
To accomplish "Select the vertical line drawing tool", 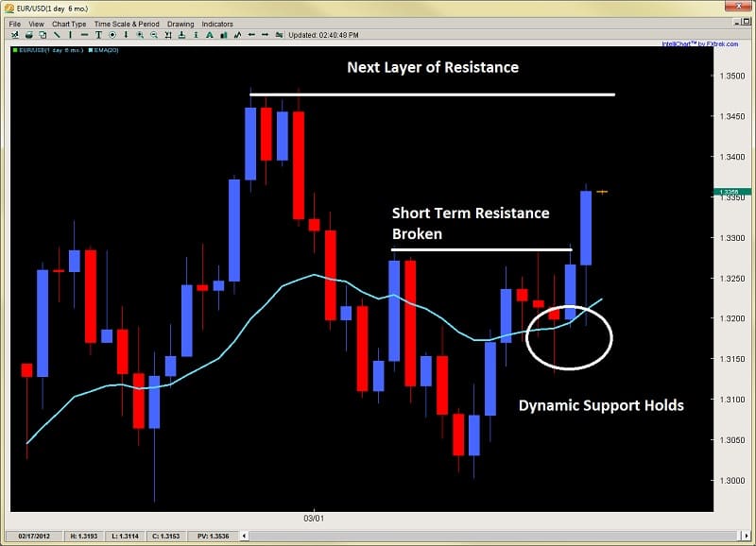I will pyautogui.click(x=70, y=35).
